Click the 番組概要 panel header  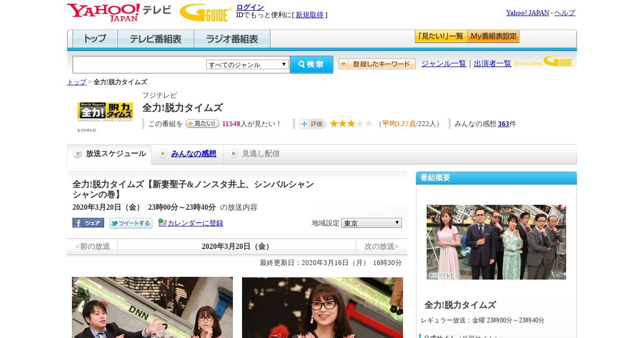(496, 178)
